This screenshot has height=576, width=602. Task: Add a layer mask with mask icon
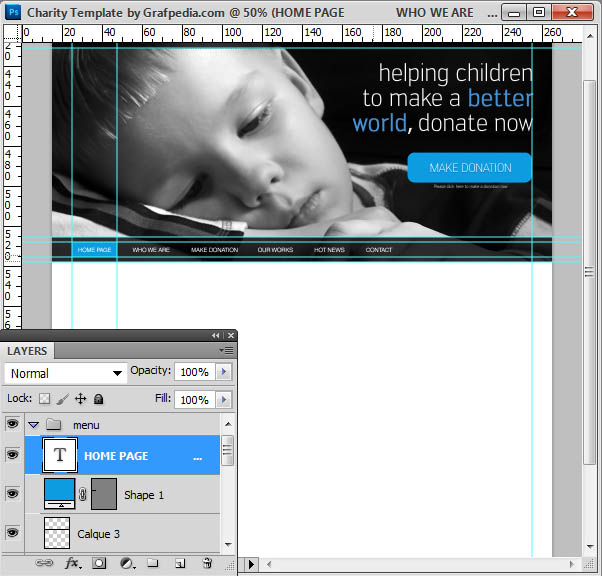point(99,563)
